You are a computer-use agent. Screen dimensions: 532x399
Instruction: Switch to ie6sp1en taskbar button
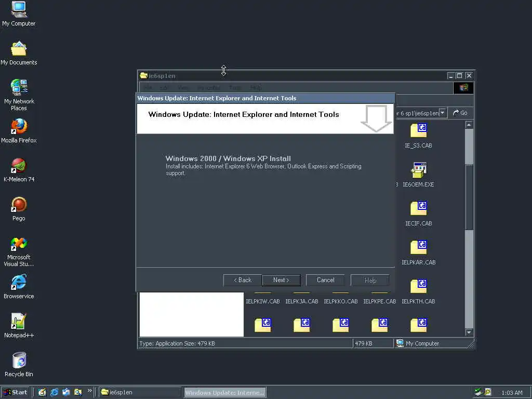click(x=140, y=392)
